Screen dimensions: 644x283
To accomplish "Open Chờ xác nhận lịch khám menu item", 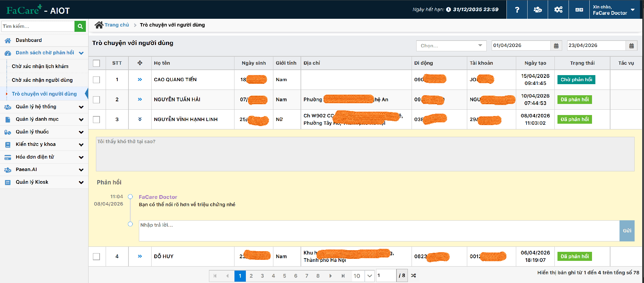I will 40,66.
